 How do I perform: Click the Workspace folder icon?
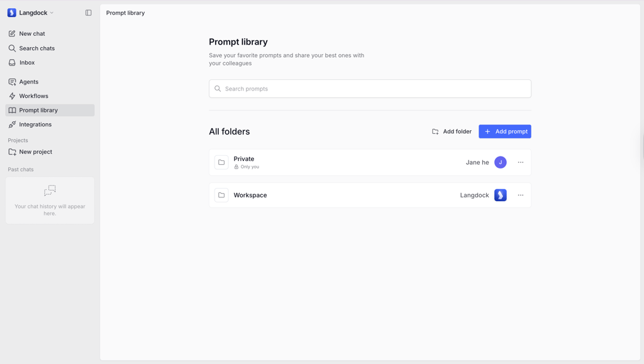(x=221, y=195)
